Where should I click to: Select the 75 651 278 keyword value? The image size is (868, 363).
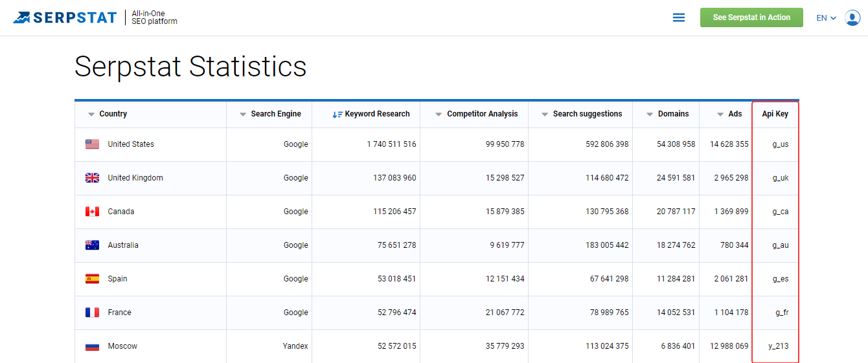point(397,245)
